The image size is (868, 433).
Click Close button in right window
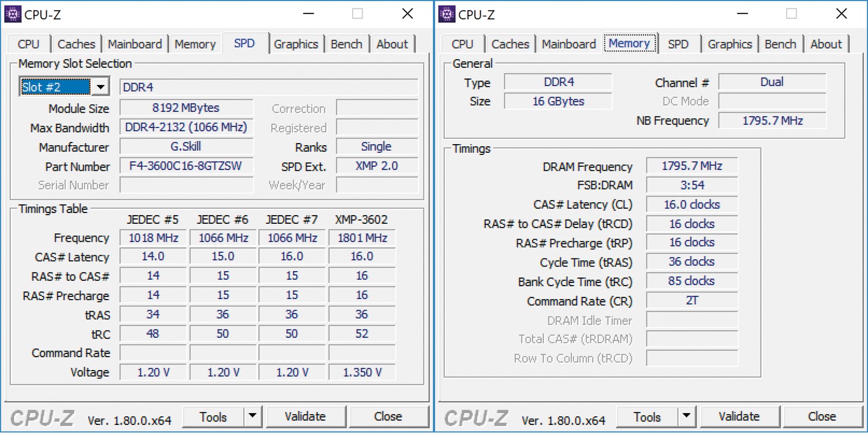pos(822,417)
